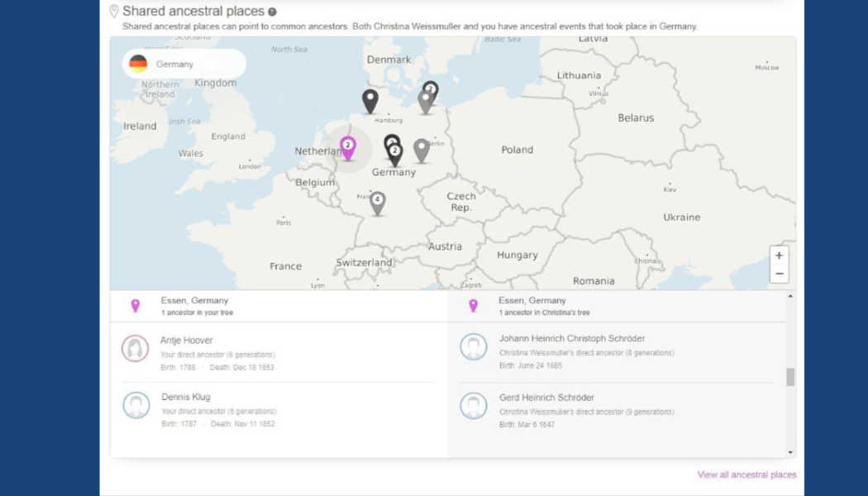Screen dimensions: 868x496
Task: Click the scrollbar up arrow of the ancestor list
Action: click(790, 297)
